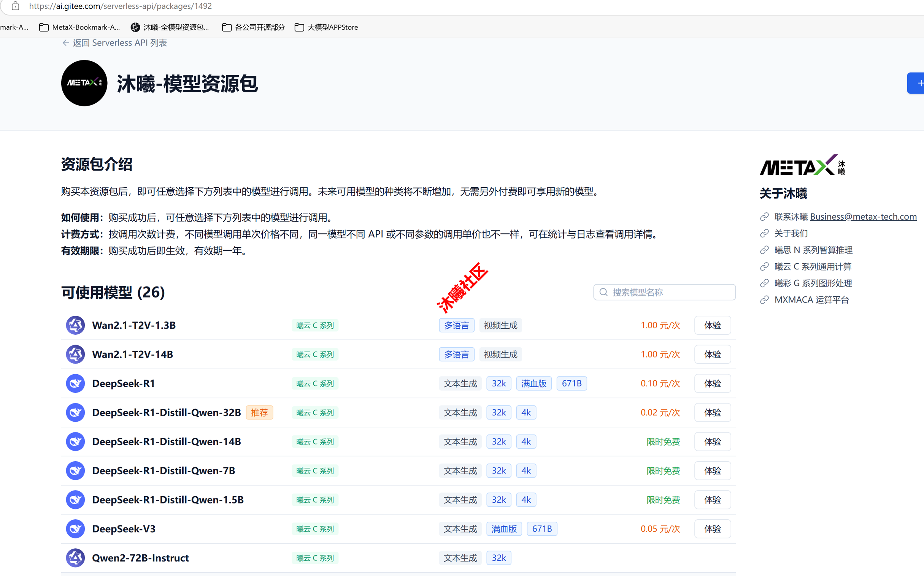Open 曦云 C 系列通用计算 link
Image resolution: width=924 pixels, height=576 pixels.
tap(813, 267)
